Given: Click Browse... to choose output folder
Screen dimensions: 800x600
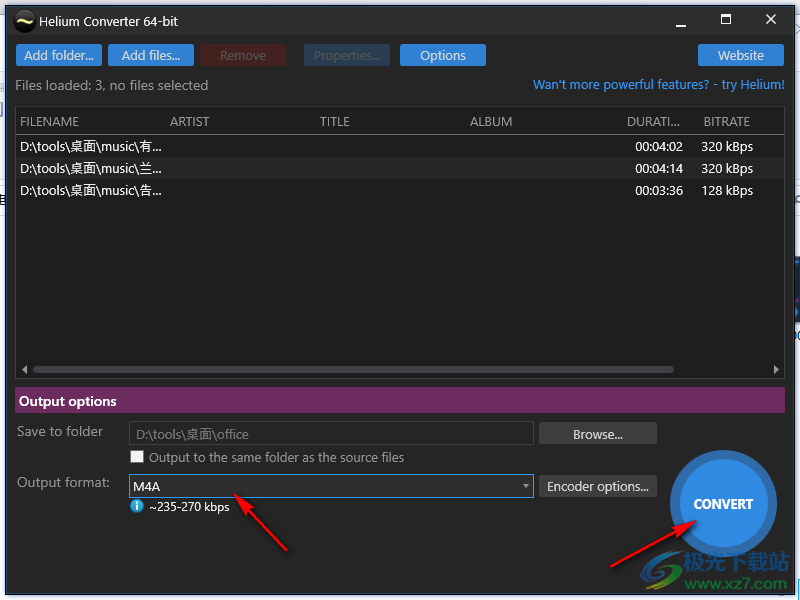Looking at the screenshot, I should (597, 434).
